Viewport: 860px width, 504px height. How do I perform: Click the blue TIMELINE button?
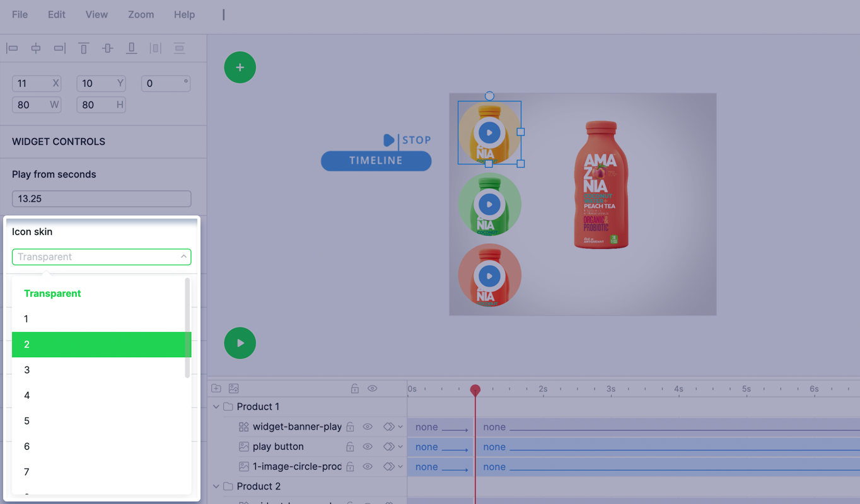376,161
